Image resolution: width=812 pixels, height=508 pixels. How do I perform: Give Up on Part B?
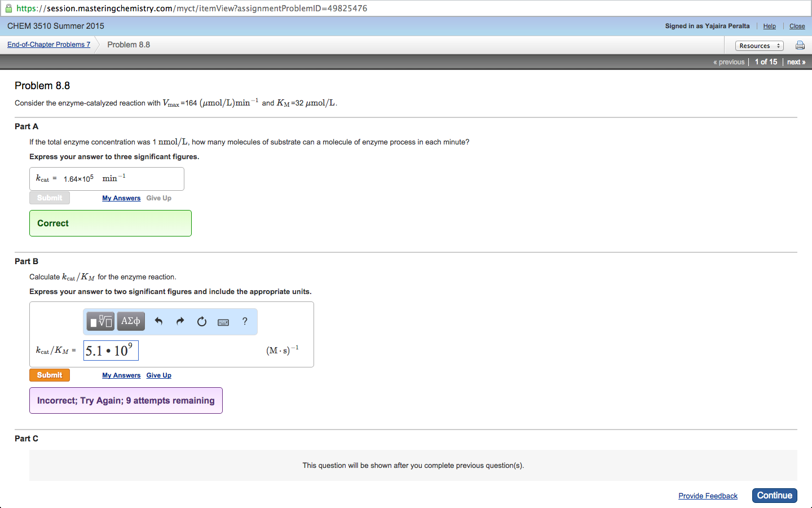(158, 375)
